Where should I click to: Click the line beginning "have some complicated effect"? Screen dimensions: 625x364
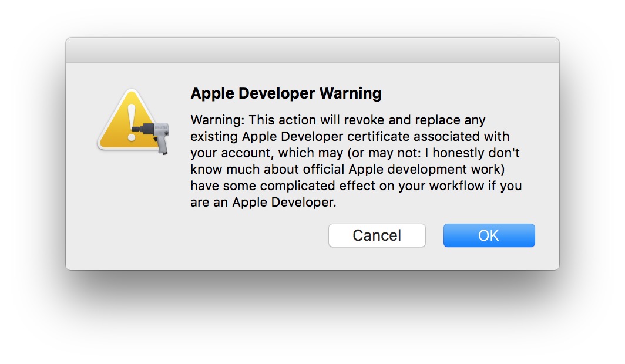pyautogui.click(x=356, y=186)
